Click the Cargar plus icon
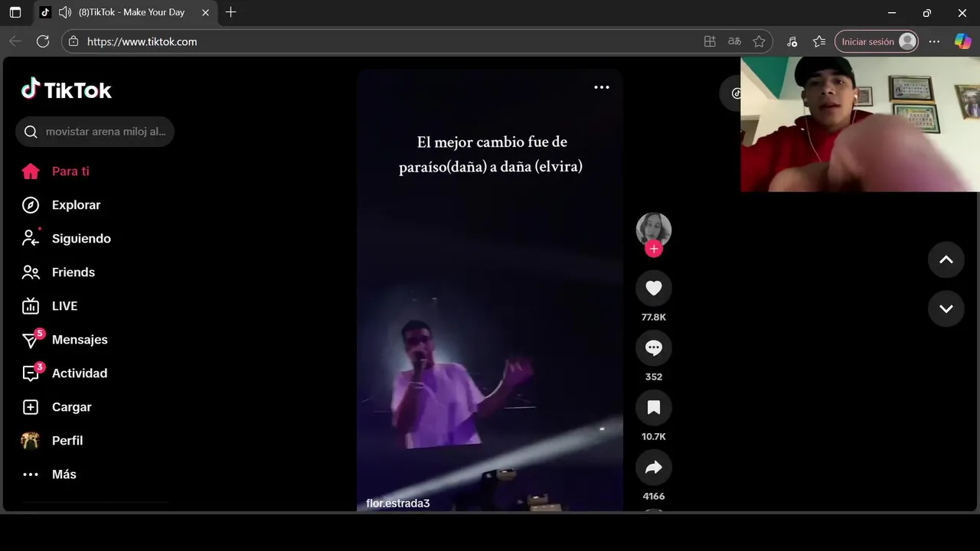This screenshot has width=980, height=551. coord(31,407)
